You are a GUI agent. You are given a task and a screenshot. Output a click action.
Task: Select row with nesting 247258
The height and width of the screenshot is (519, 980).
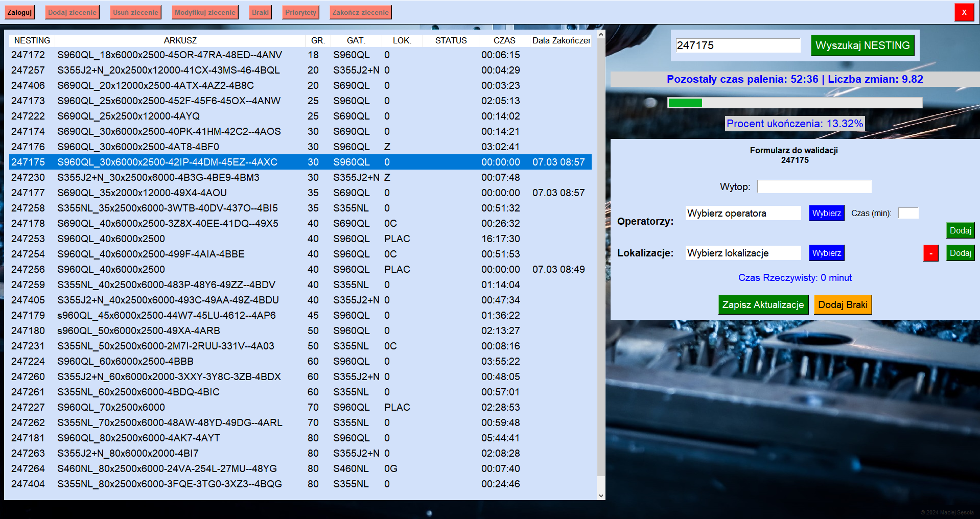300,208
